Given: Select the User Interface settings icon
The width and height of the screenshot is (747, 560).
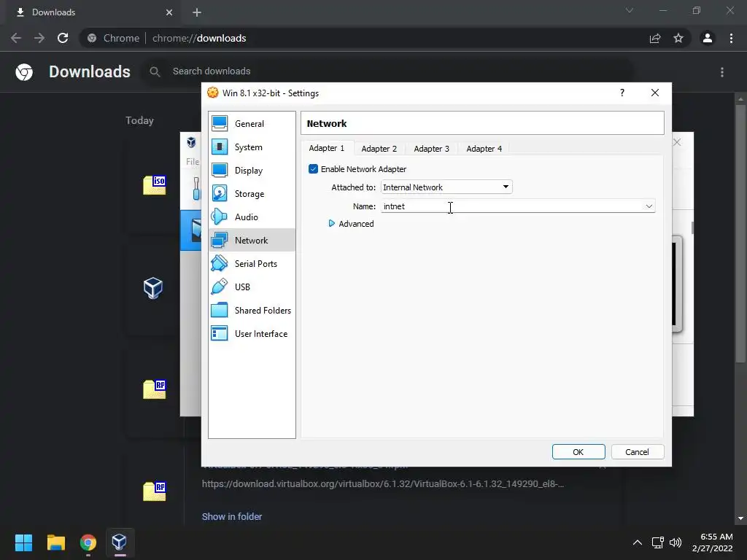Looking at the screenshot, I should [220, 333].
